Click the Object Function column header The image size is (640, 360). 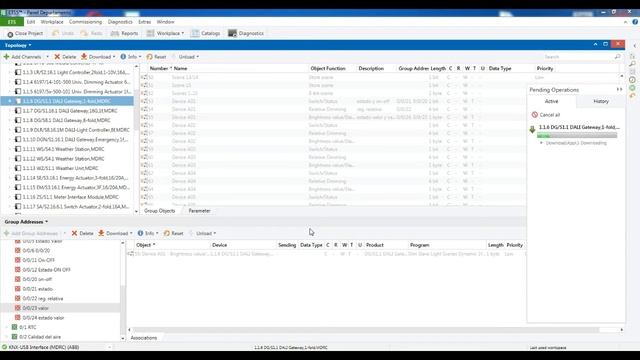pos(328,69)
